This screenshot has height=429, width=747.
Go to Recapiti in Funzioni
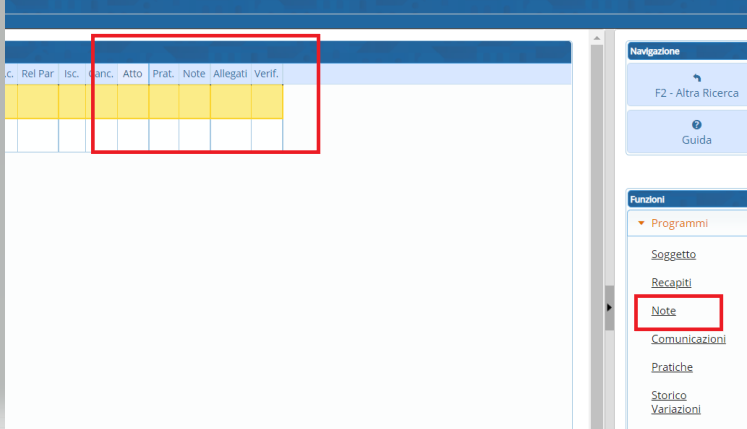coord(671,282)
